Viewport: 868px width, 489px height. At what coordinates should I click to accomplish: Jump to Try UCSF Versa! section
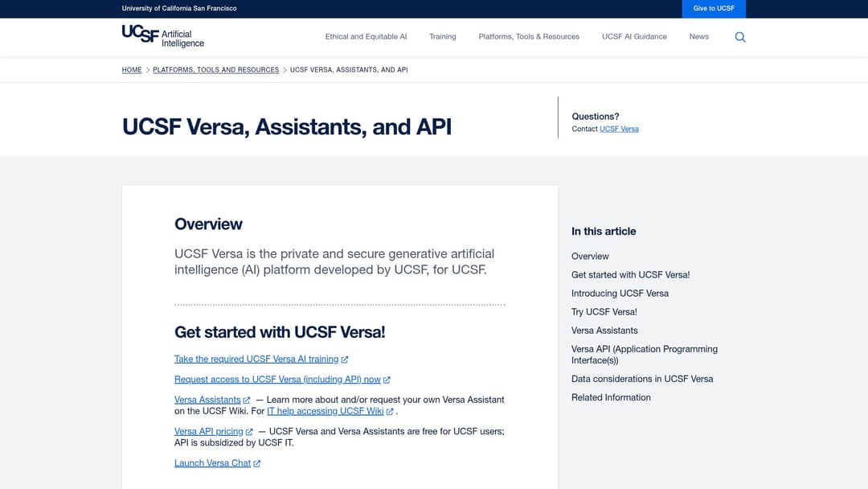tap(604, 312)
